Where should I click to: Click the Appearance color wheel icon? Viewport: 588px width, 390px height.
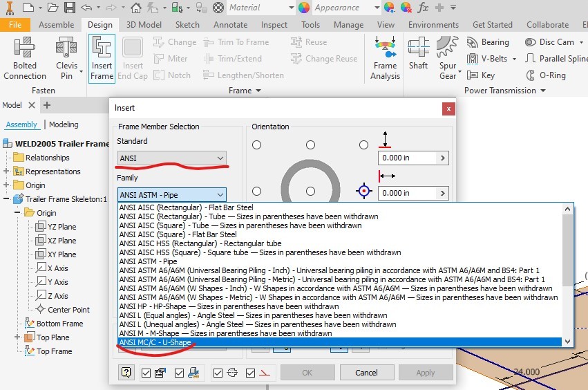[x=304, y=8]
